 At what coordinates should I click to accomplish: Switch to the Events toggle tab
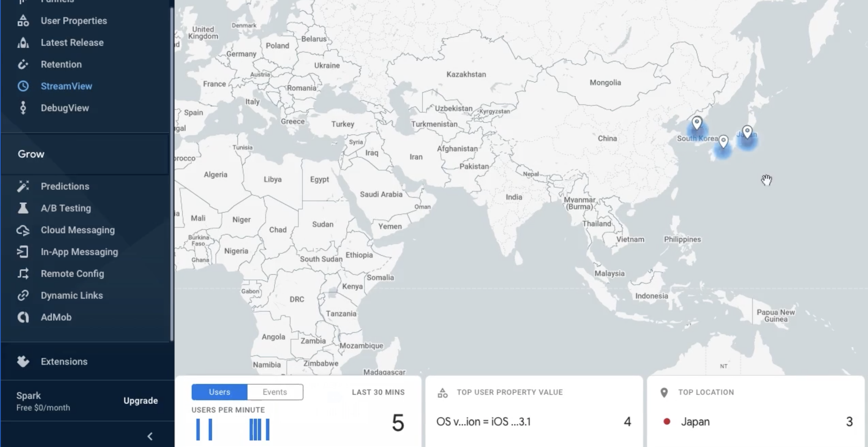tap(275, 392)
